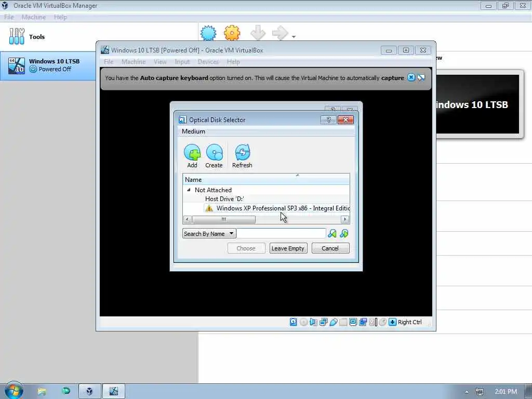
Task: Click the recording indicator in VM status bar
Action: click(363, 322)
